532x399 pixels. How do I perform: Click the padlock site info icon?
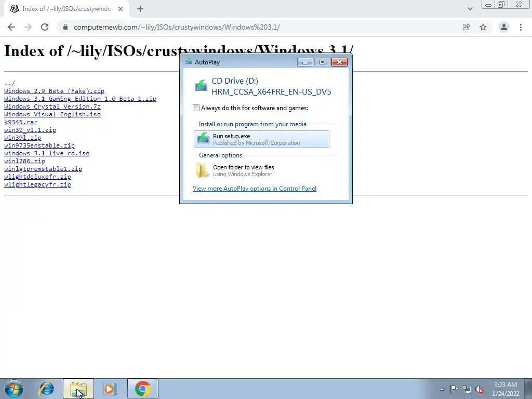[65, 27]
